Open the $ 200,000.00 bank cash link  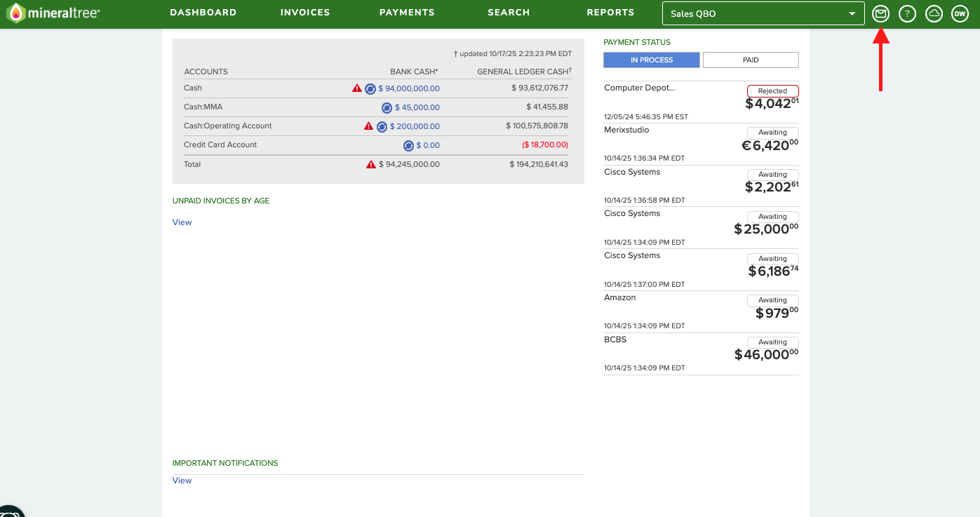[415, 126]
